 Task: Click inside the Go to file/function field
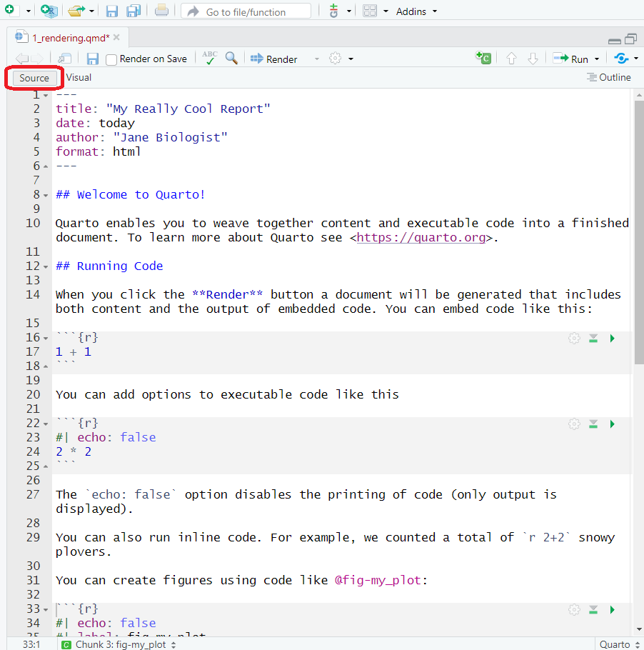pyautogui.click(x=246, y=11)
